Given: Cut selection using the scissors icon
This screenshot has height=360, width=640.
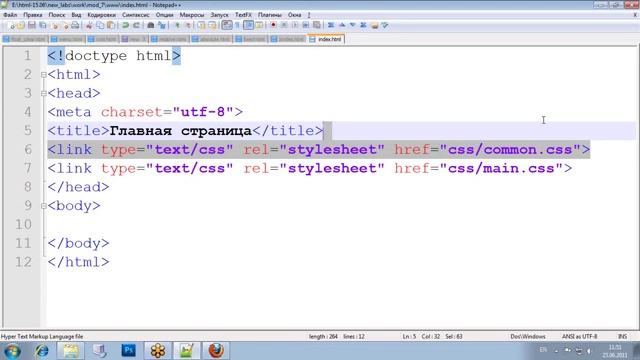Looking at the screenshot, I should click(89, 25).
